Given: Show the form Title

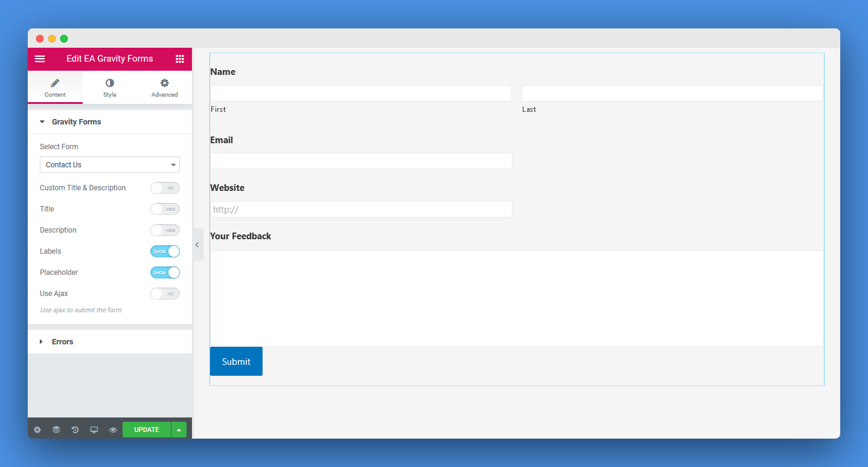Looking at the screenshot, I should click(165, 209).
